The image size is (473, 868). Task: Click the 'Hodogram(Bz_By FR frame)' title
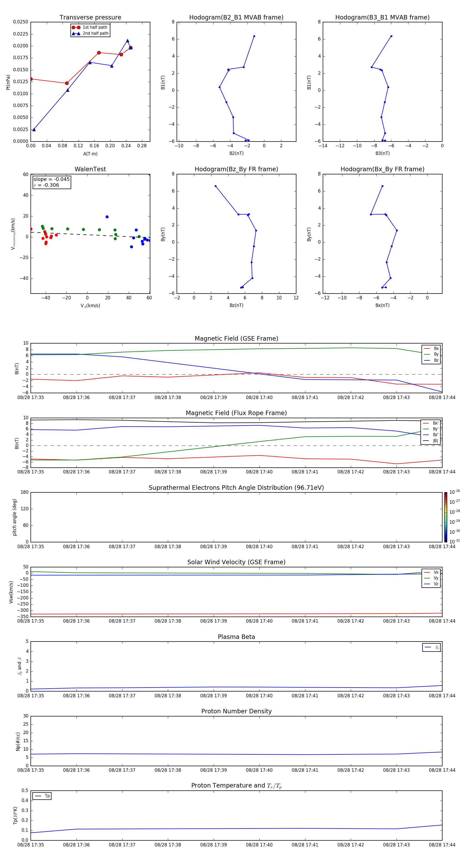236,169
